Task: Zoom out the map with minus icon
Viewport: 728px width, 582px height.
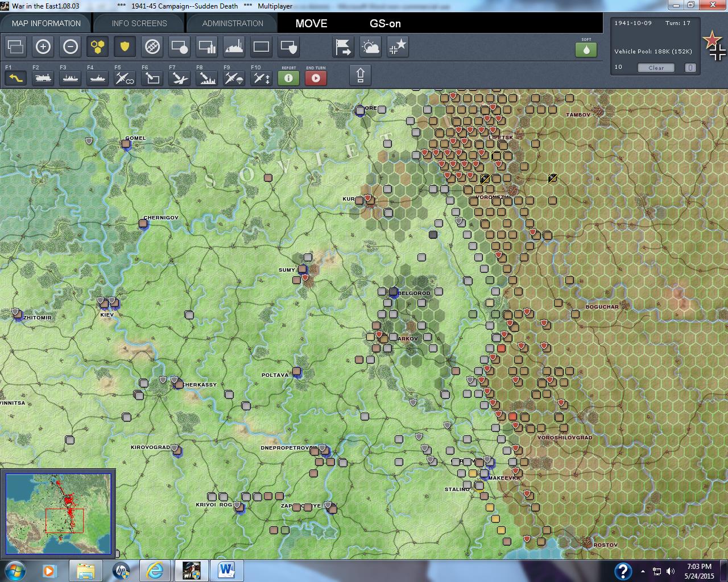Action: click(70, 47)
